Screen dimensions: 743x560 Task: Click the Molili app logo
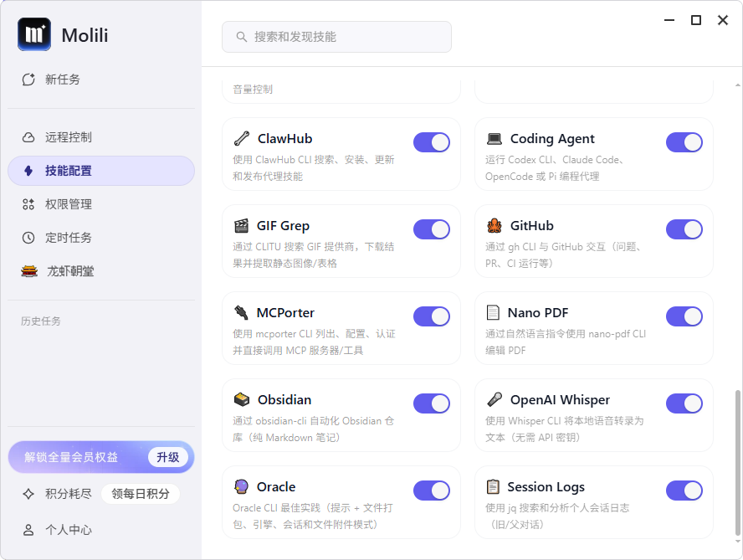tap(34, 34)
